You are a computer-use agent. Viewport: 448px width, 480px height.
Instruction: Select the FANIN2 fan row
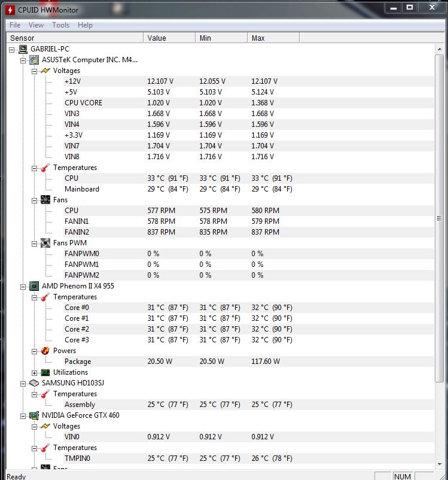[248, 232]
